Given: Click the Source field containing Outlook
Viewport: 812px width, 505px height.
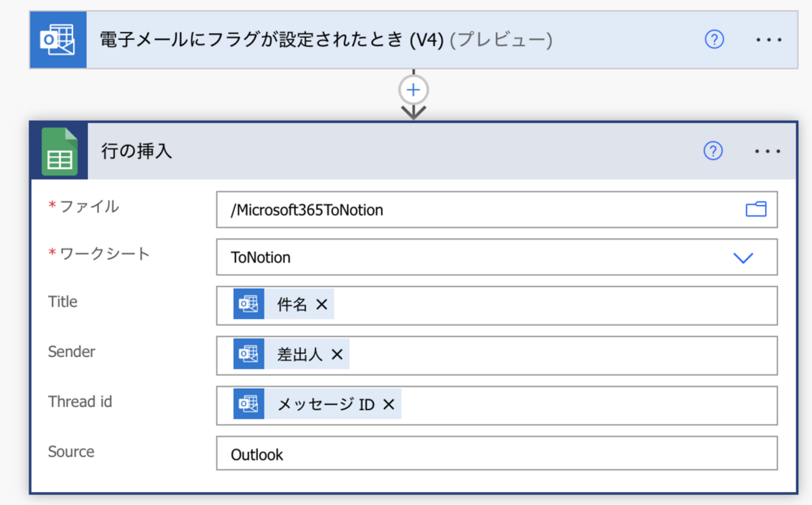Looking at the screenshot, I should (x=497, y=454).
